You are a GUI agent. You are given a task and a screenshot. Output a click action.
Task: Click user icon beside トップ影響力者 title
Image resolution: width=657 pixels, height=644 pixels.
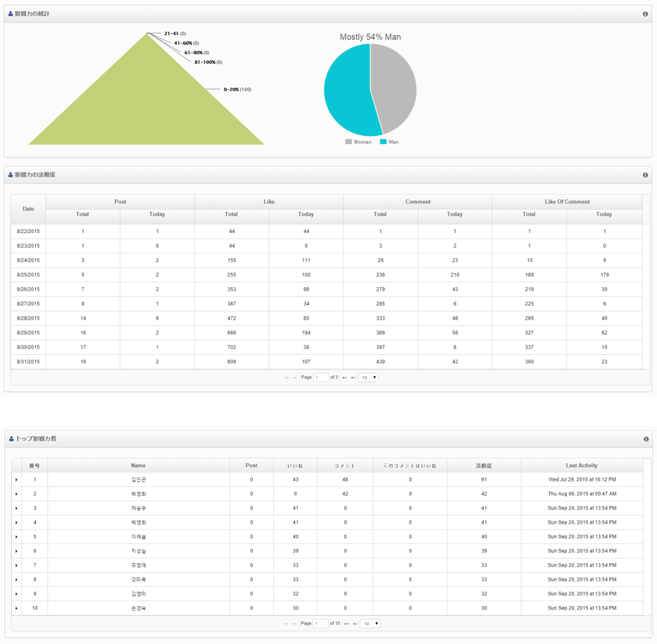pyautogui.click(x=11, y=439)
